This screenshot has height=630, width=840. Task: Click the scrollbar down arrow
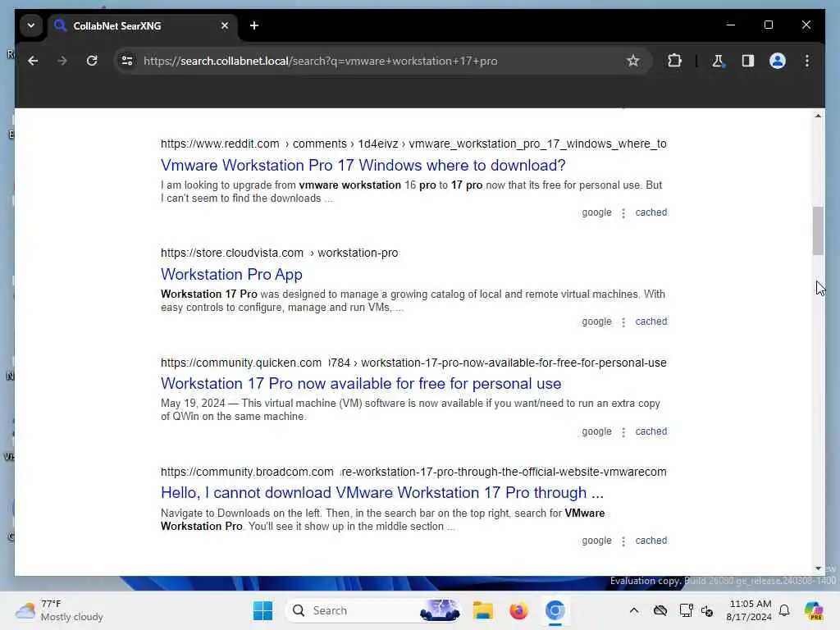[818, 568]
